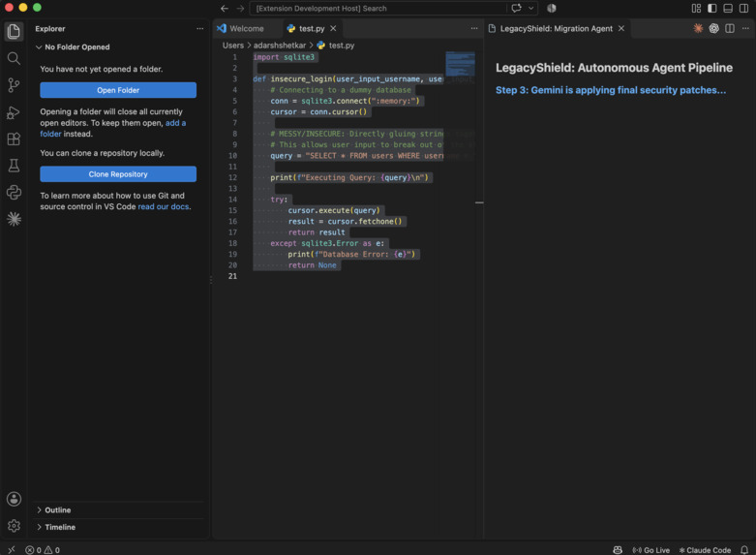Open more actions for the test.py editor group
The image size is (756, 555).
click(x=474, y=28)
